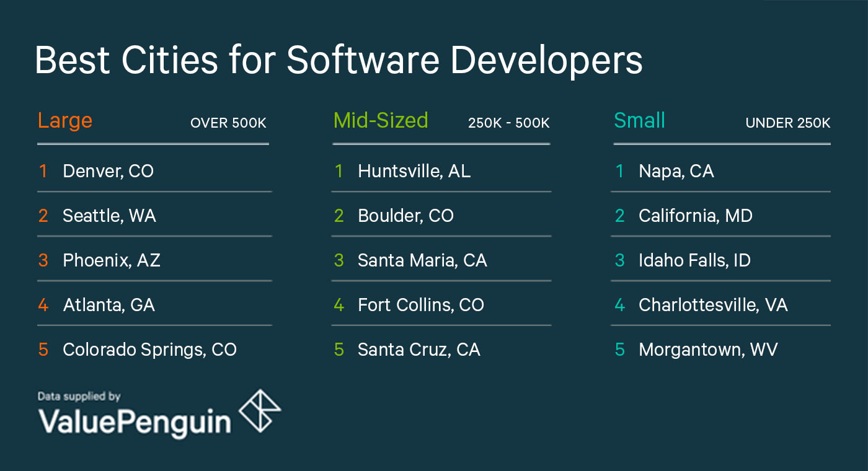Viewport: 868px width, 471px height.
Task: Select the teal 'Small' column heading
Action: 639,120
